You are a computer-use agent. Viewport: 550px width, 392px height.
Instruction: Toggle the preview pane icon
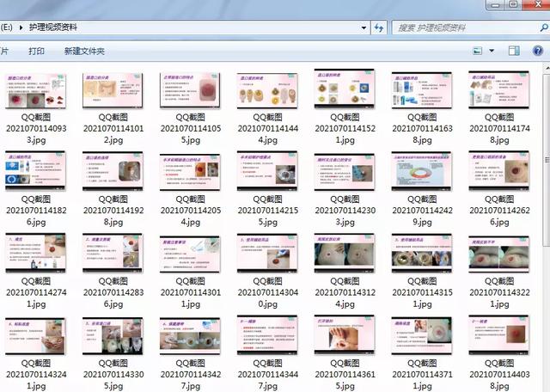(x=514, y=51)
